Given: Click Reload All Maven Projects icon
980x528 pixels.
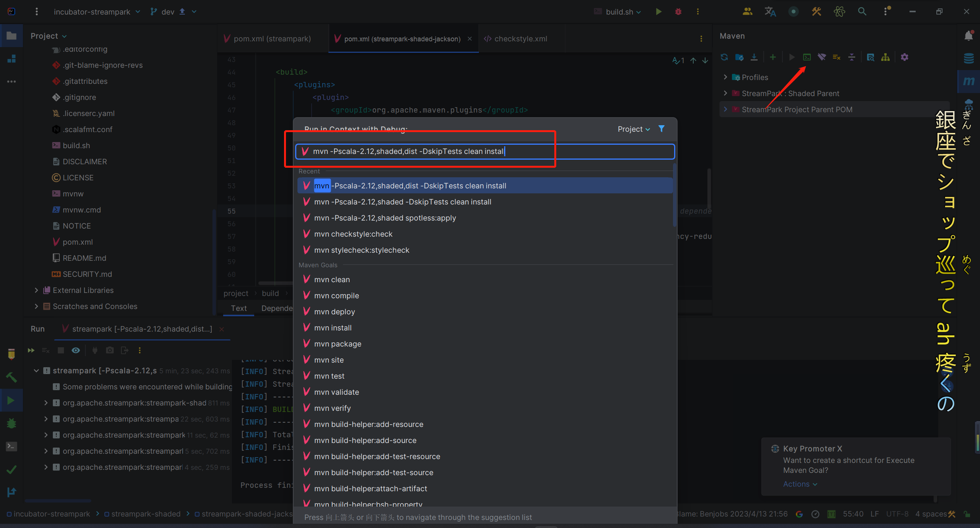Looking at the screenshot, I should click(x=724, y=57).
